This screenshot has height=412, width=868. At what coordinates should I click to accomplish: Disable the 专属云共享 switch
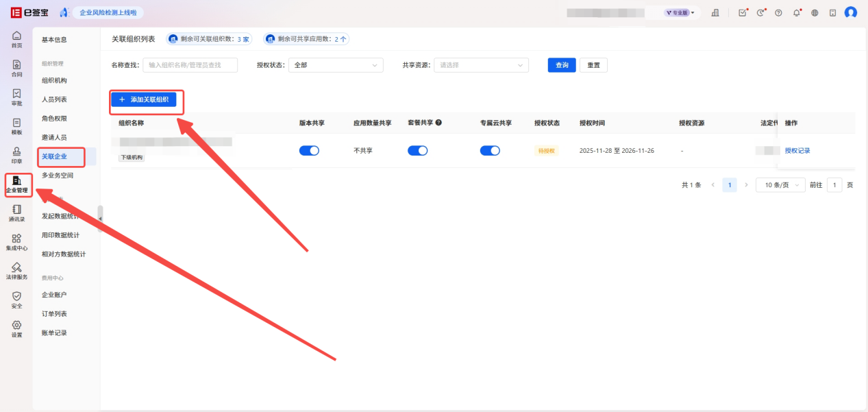point(490,151)
